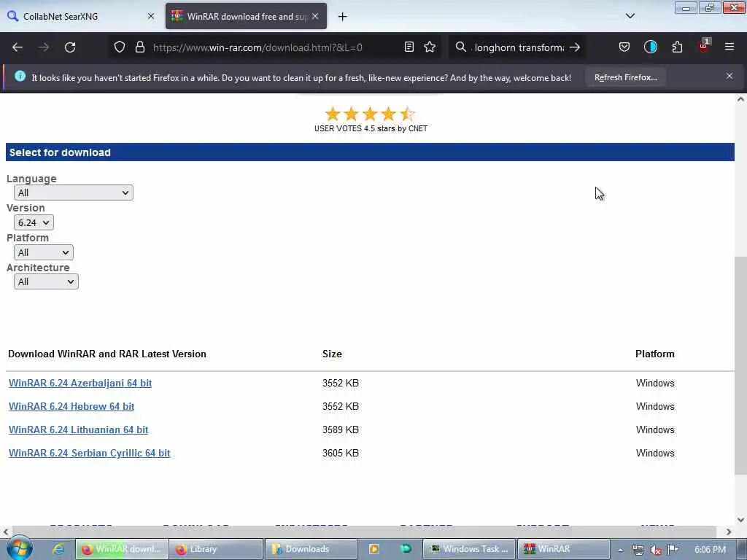Viewport: 747px width, 560px height.
Task: Switch to the CollabNet SearXNG tab
Action: point(81,16)
